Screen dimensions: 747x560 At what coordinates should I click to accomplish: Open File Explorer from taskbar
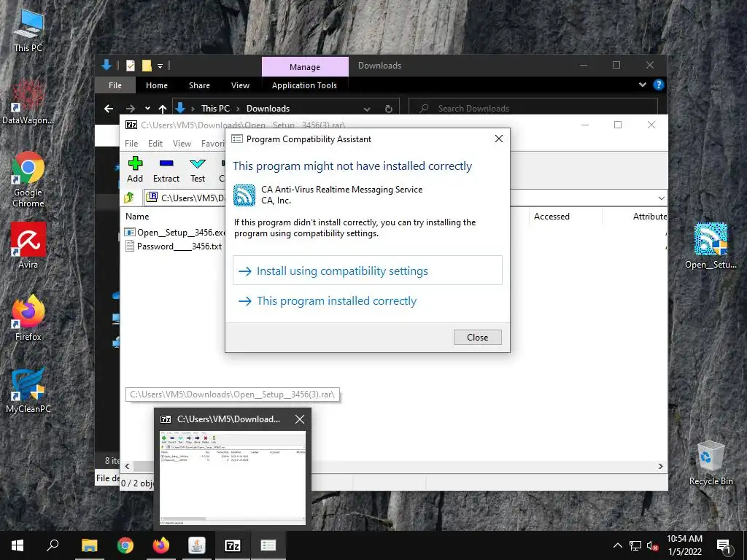89,545
